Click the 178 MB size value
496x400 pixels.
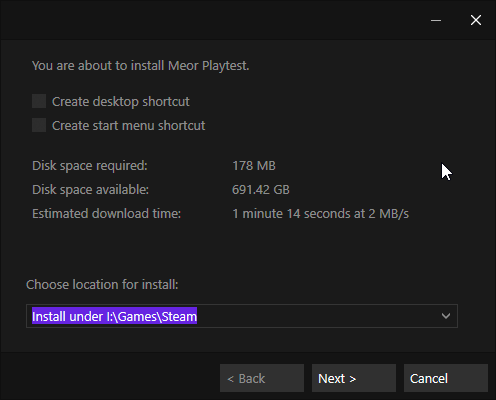[254, 166]
